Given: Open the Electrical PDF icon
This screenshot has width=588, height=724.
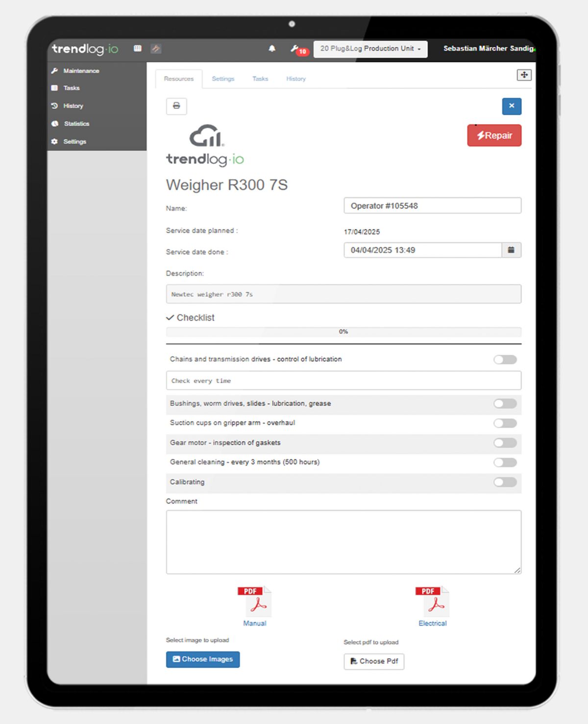Looking at the screenshot, I should tap(433, 602).
